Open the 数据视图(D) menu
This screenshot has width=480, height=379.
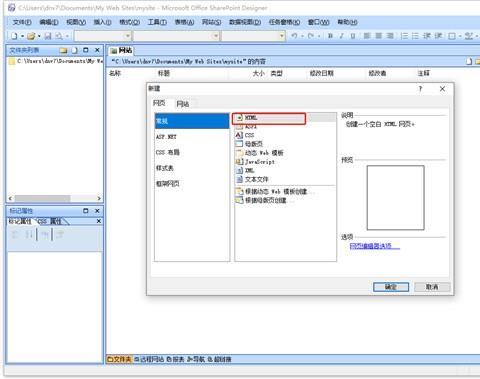point(245,22)
